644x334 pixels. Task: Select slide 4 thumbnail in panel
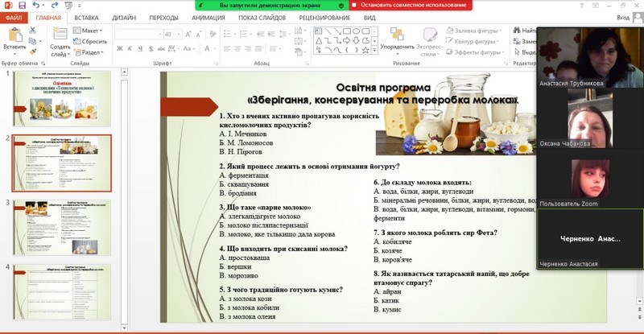point(62,291)
